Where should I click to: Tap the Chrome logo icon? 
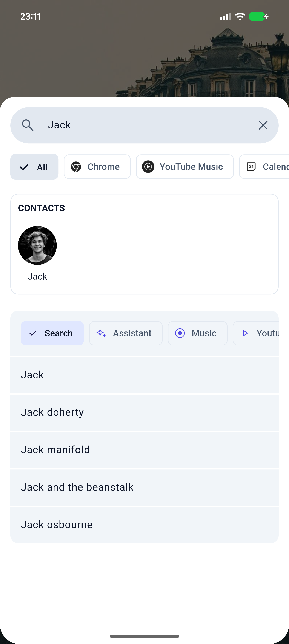(76, 167)
